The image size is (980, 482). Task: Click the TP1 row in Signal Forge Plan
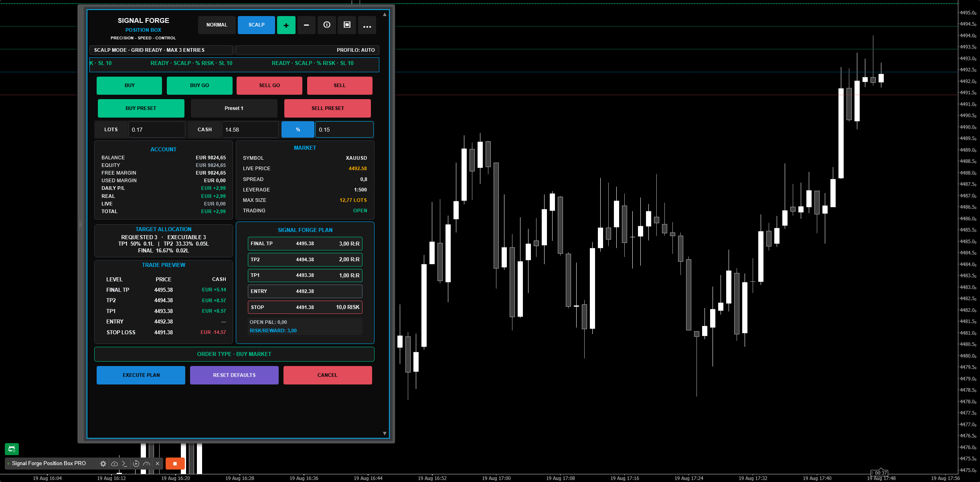click(x=305, y=275)
